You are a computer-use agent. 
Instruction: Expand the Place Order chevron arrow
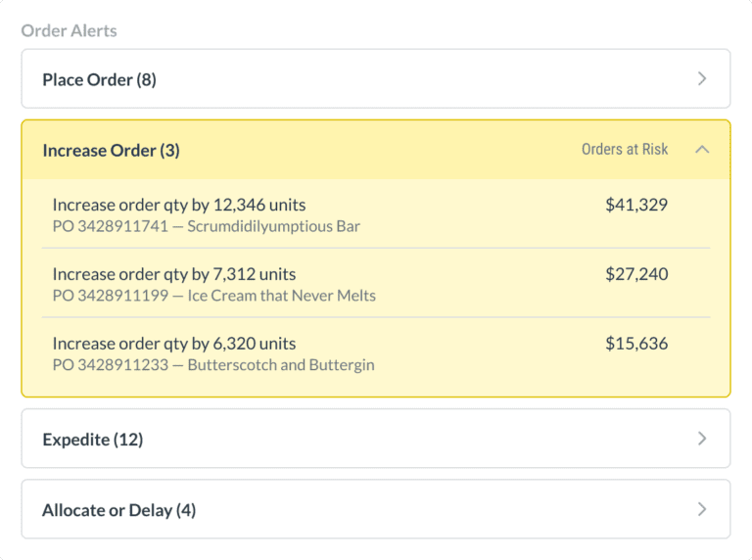coord(701,79)
